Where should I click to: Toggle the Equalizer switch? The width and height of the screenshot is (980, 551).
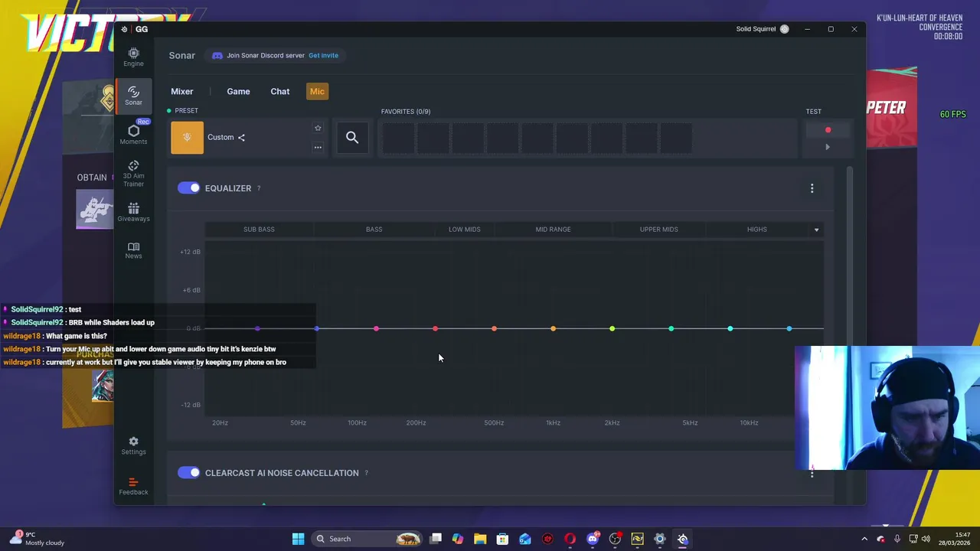pyautogui.click(x=188, y=188)
